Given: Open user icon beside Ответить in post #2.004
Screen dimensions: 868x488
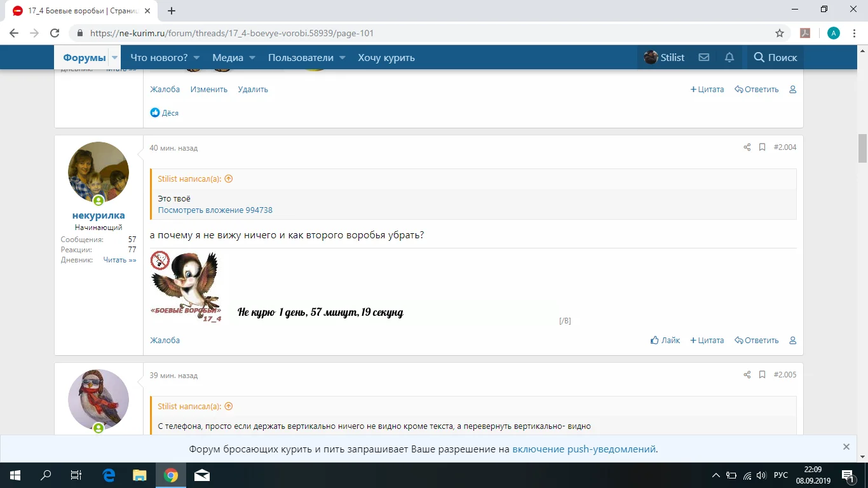Looking at the screenshot, I should coord(792,341).
